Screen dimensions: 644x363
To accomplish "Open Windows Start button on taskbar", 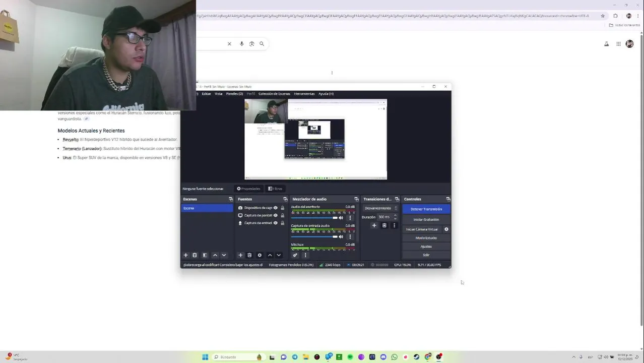I will tap(205, 357).
